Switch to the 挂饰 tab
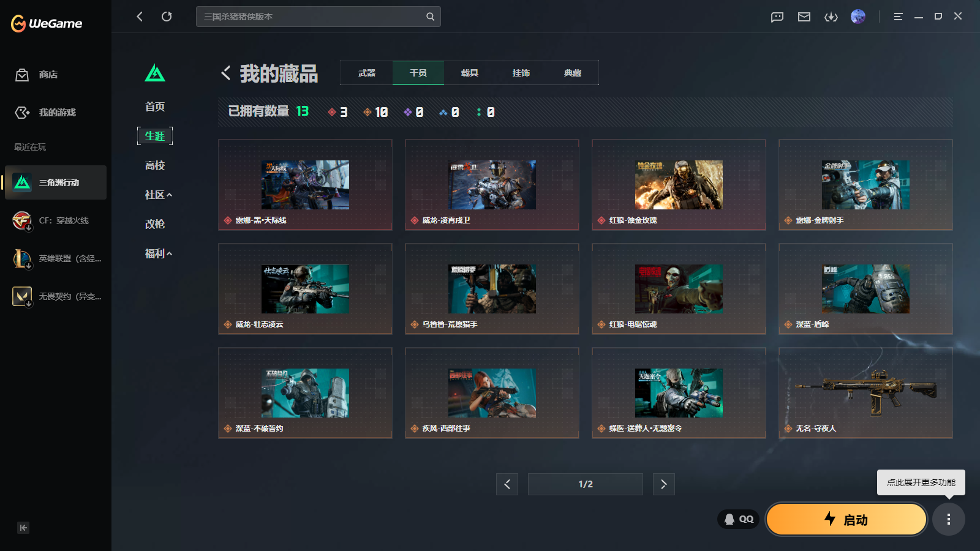This screenshot has width=980, height=551. click(x=521, y=73)
